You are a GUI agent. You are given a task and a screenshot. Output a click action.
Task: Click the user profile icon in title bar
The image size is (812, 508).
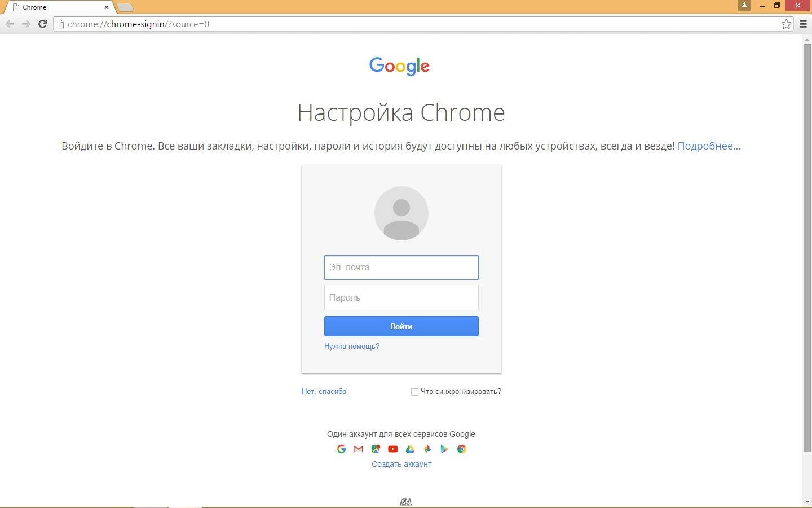(744, 5)
